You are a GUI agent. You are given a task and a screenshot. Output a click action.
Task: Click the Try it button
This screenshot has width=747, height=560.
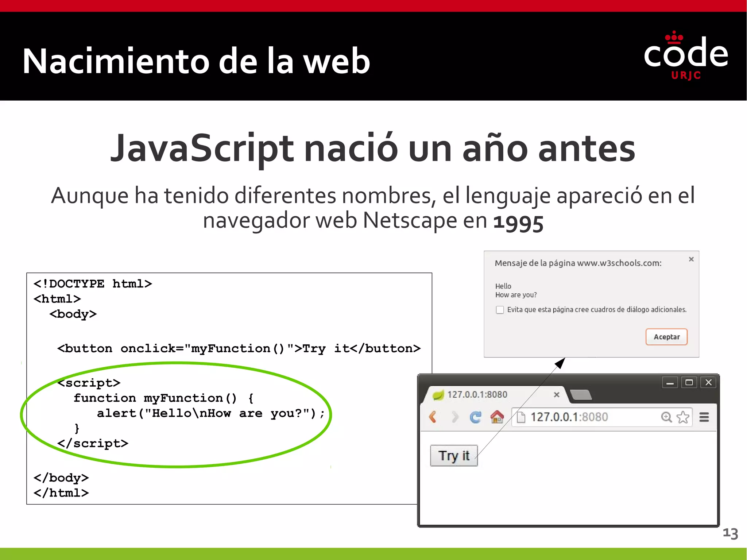click(x=454, y=456)
